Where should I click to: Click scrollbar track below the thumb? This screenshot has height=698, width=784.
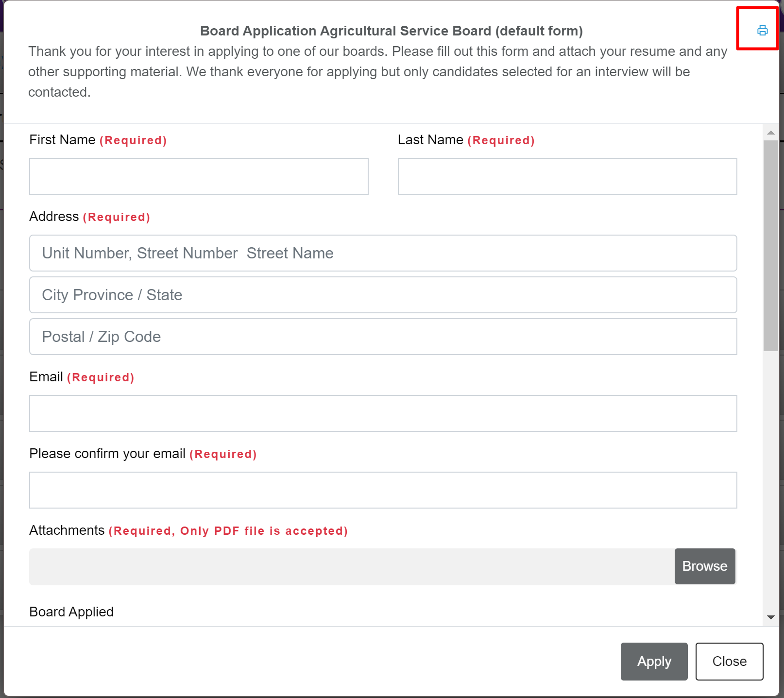(x=770, y=481)
